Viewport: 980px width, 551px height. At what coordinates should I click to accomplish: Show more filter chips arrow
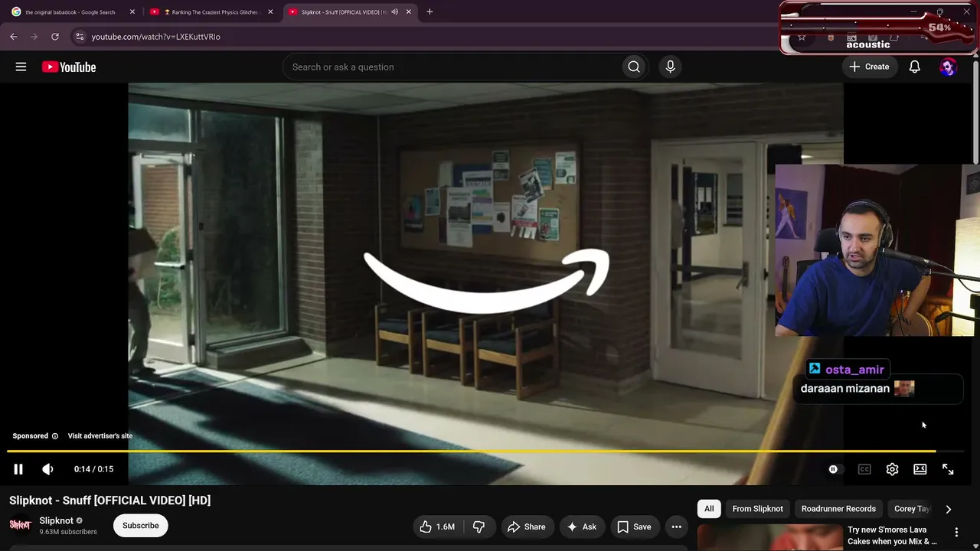click(948, 509)
